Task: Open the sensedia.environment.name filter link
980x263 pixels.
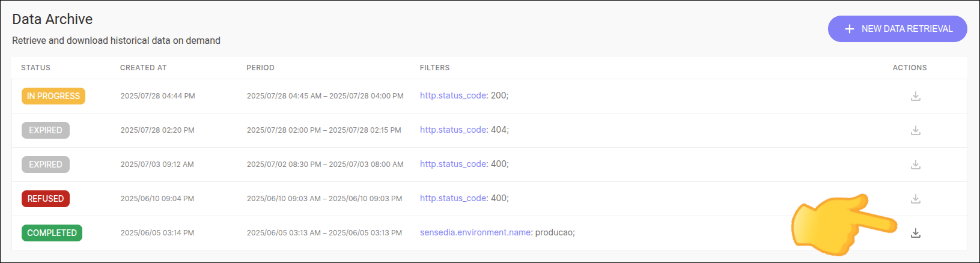Action: click(475, 232)
